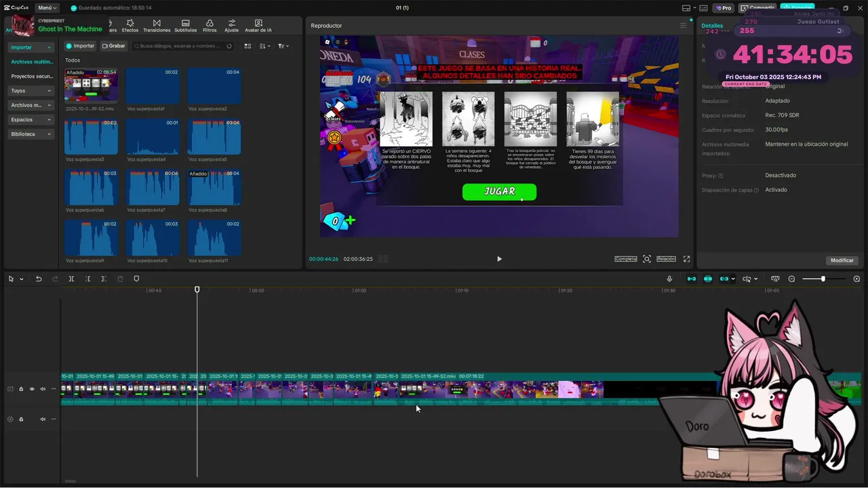Collapse the Importar sidebar section
868x488 pixels.
31,47
